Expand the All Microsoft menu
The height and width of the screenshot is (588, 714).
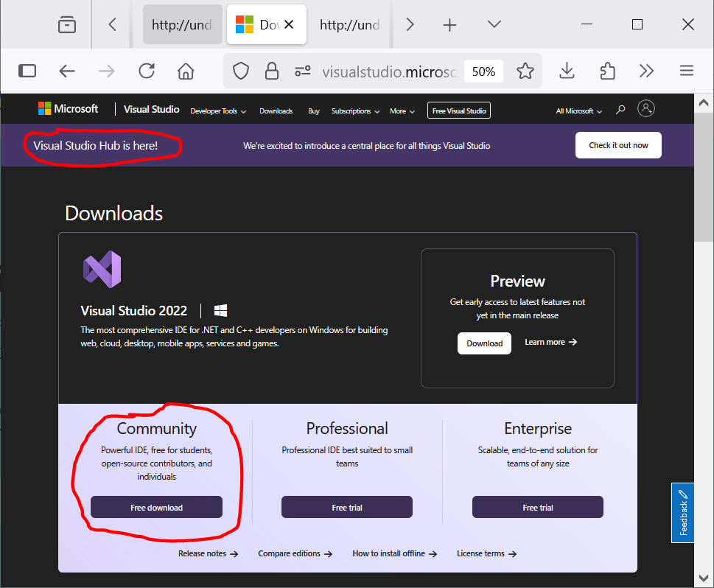pos(578,111)
